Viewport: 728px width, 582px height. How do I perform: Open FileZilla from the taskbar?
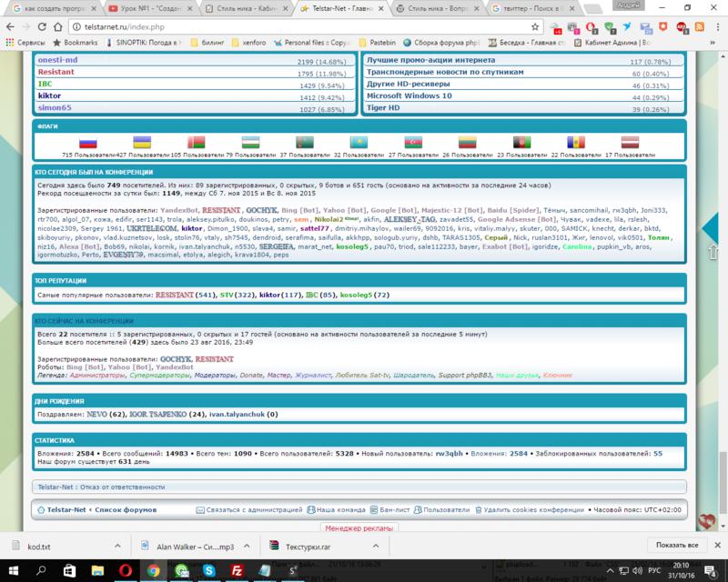coord(237,570)
